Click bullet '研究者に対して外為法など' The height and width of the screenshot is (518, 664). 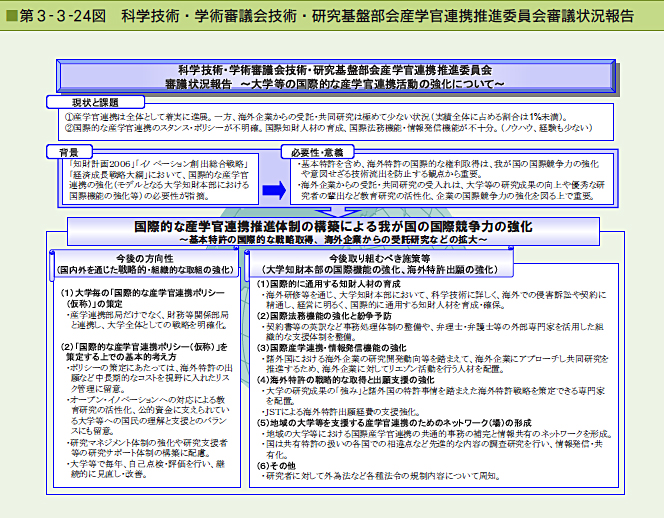click(x=382, y=476)
